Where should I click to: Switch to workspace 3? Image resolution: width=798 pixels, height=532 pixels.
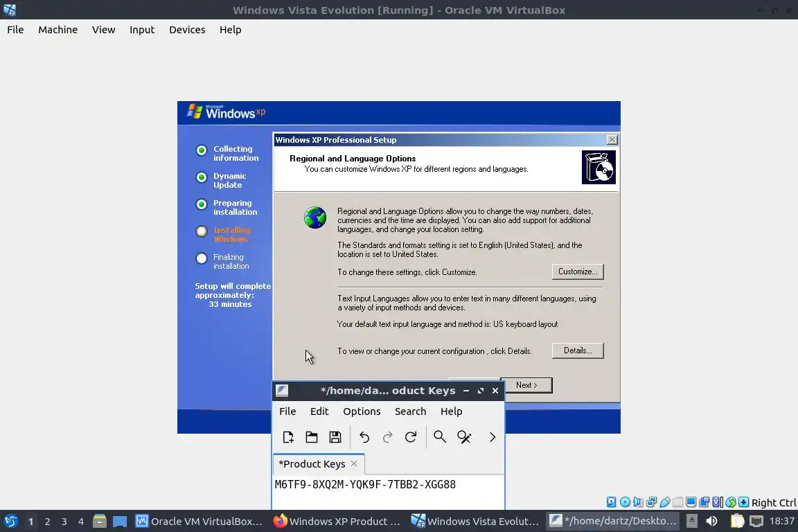click(64, 522)
